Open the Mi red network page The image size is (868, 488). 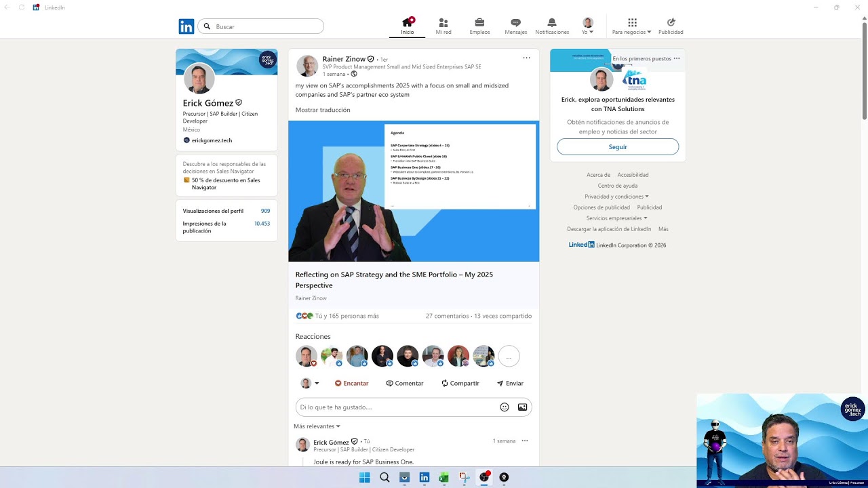click(x=443, y=26)
